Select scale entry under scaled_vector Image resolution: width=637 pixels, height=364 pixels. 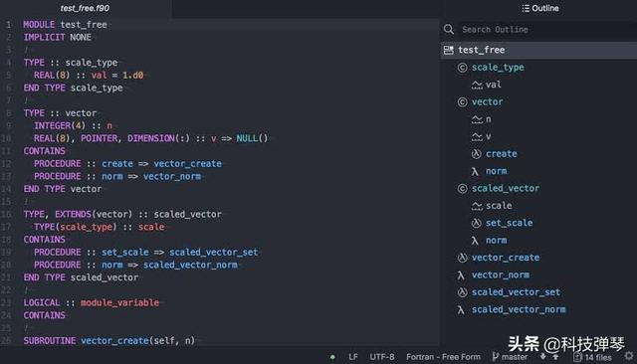tap(499, 206)
